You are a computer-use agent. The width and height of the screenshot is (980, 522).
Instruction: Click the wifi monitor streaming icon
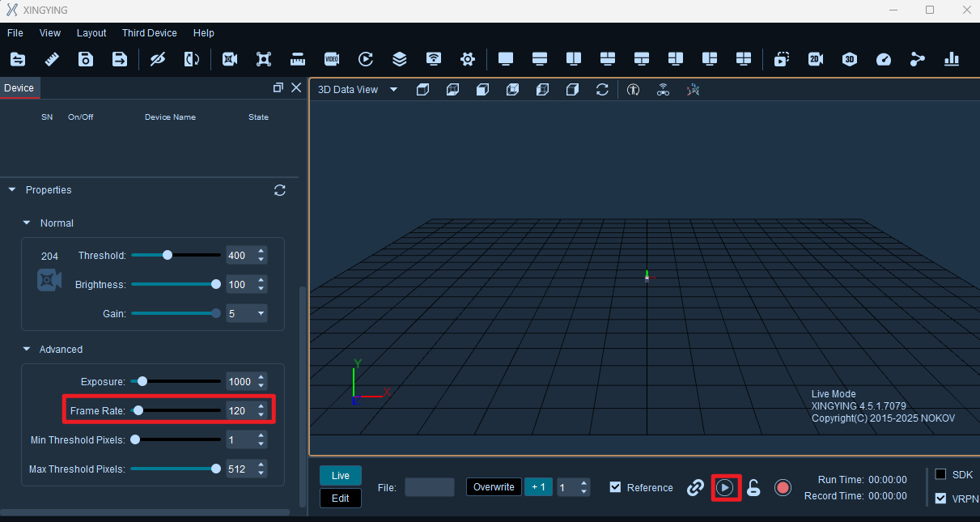(434, 59)
